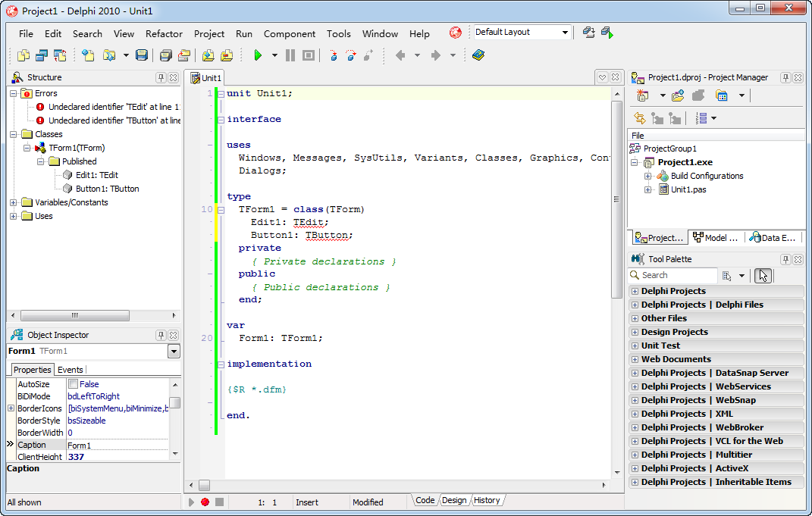Pin the Tool Palette panel
Viewport: 812px width, 516px height.
point(785,259)
